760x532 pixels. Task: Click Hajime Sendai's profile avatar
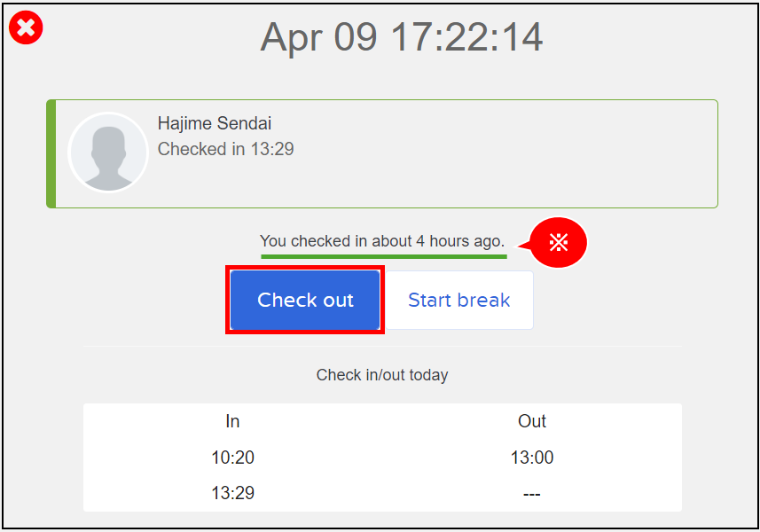[108, 153]
